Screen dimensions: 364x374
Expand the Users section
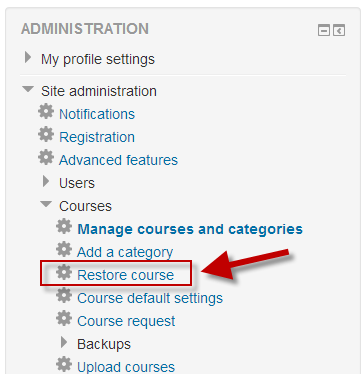click(46, 182)
